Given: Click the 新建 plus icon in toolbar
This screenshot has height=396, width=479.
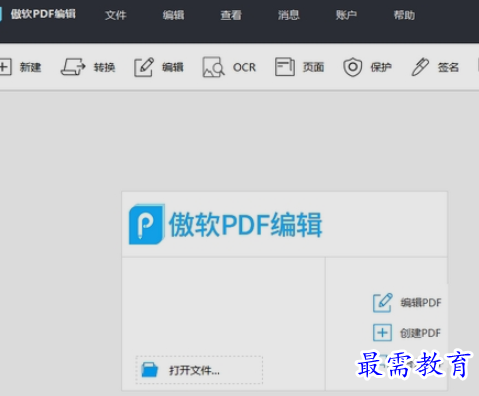Looking at the screenshot, I should click(5, 67).
